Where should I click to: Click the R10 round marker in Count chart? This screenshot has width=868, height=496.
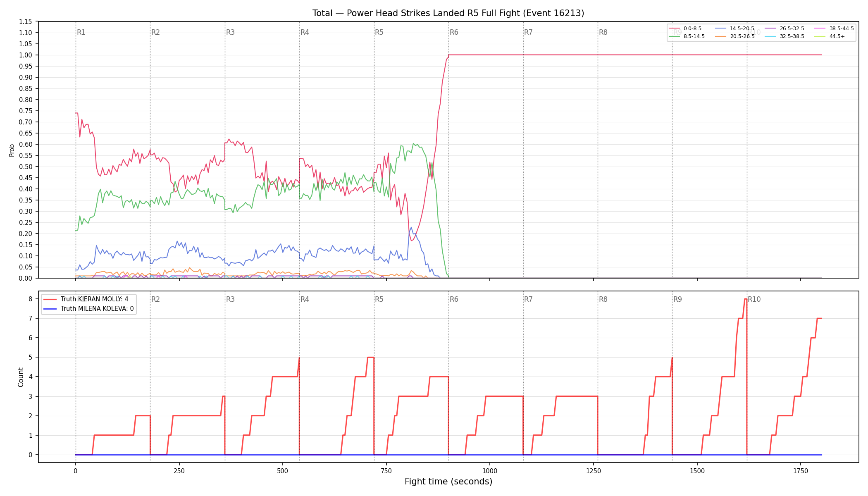click(754, 299)
